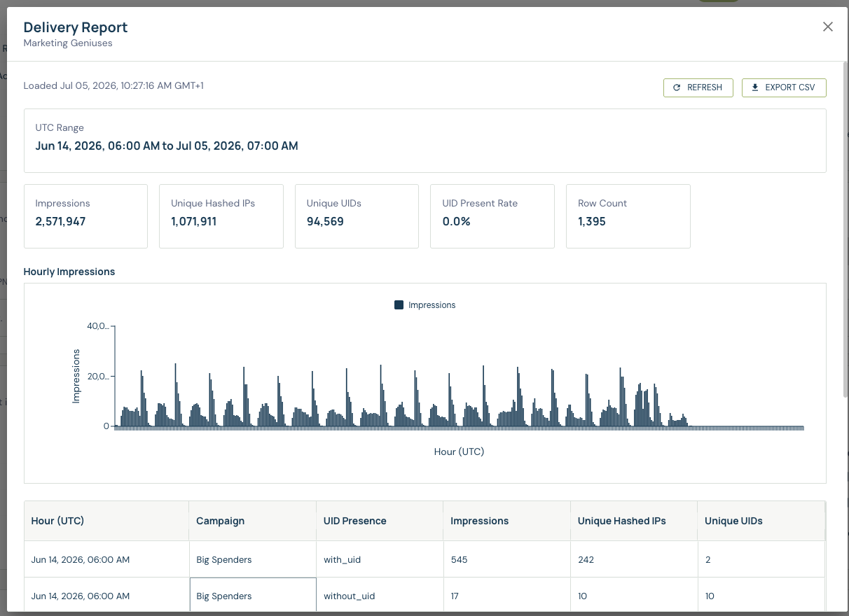
Task: Toggle the Impressions legend swatch
Action: click(399, 305)
